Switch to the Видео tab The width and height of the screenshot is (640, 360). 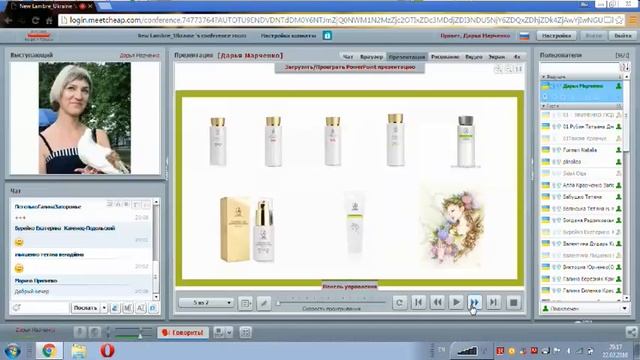tap(473, 57)
